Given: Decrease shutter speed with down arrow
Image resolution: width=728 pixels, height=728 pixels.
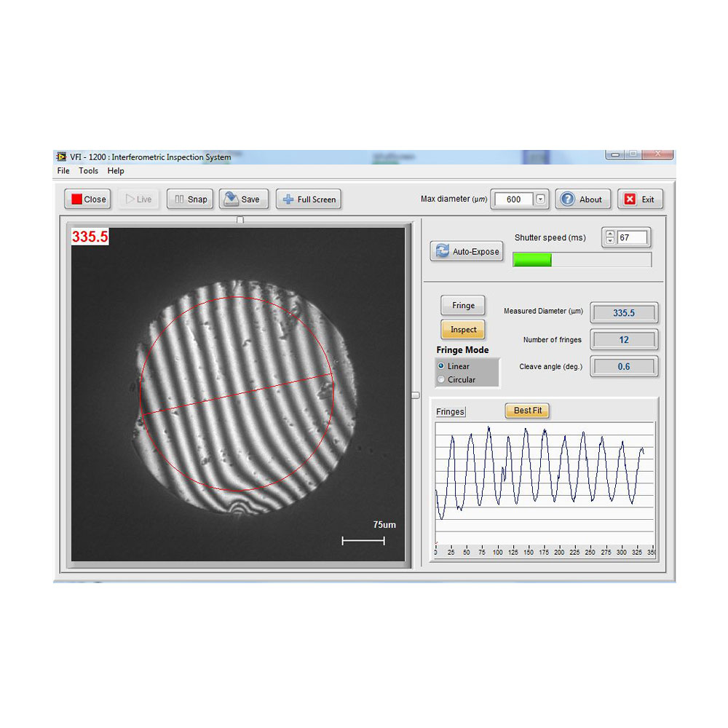Looking at the screenshot, I should 610,241.
